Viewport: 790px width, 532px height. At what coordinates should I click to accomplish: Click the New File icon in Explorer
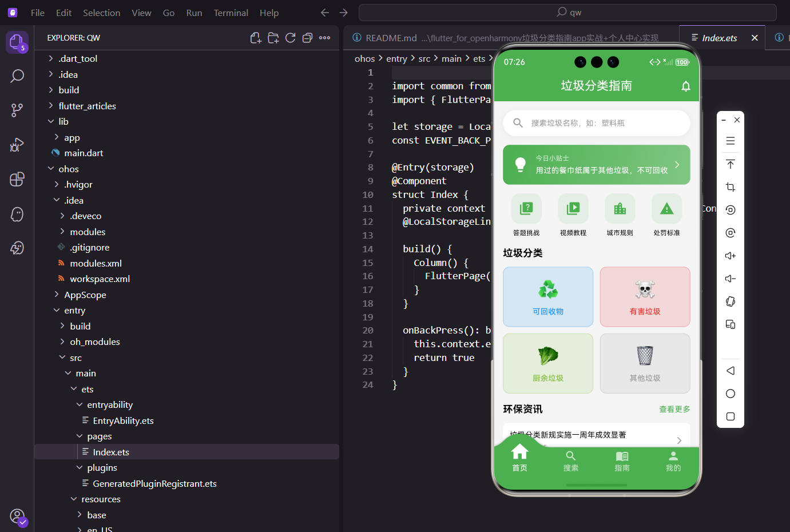[256, 37]
